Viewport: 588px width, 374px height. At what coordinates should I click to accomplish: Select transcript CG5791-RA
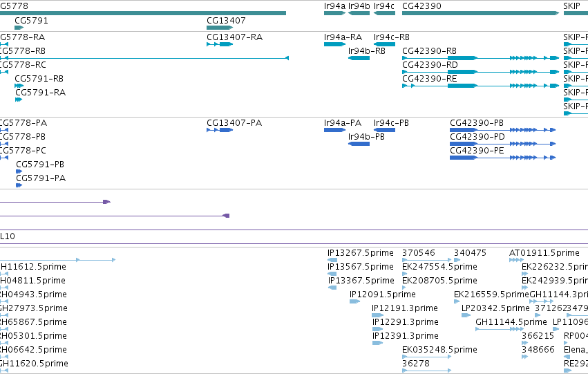click(x=41, y=93)
